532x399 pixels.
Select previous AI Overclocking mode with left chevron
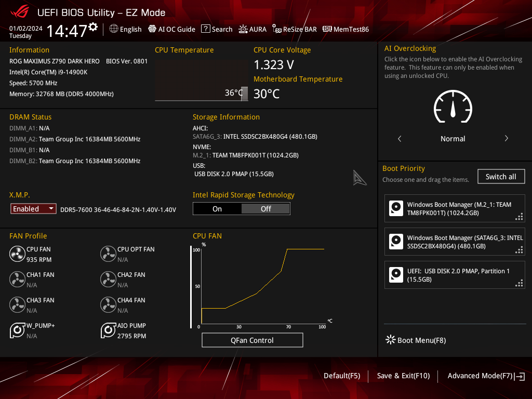(x=400, y=138)
